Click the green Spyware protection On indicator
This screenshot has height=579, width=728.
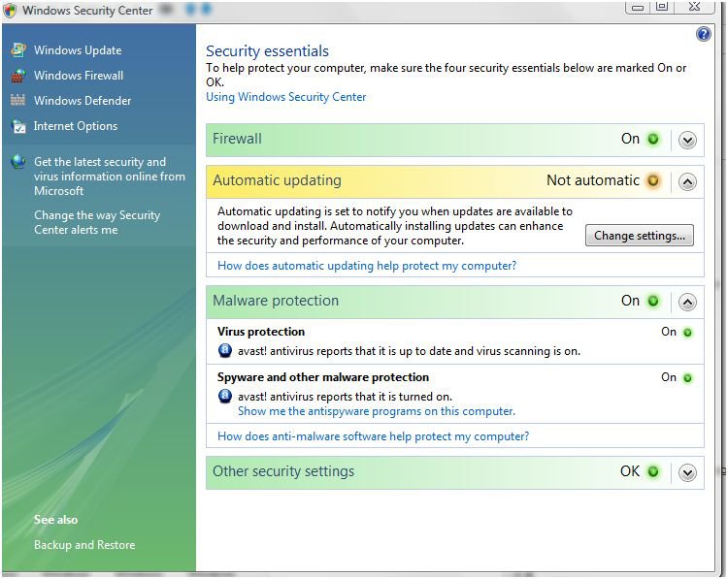(x=687, y=378)
